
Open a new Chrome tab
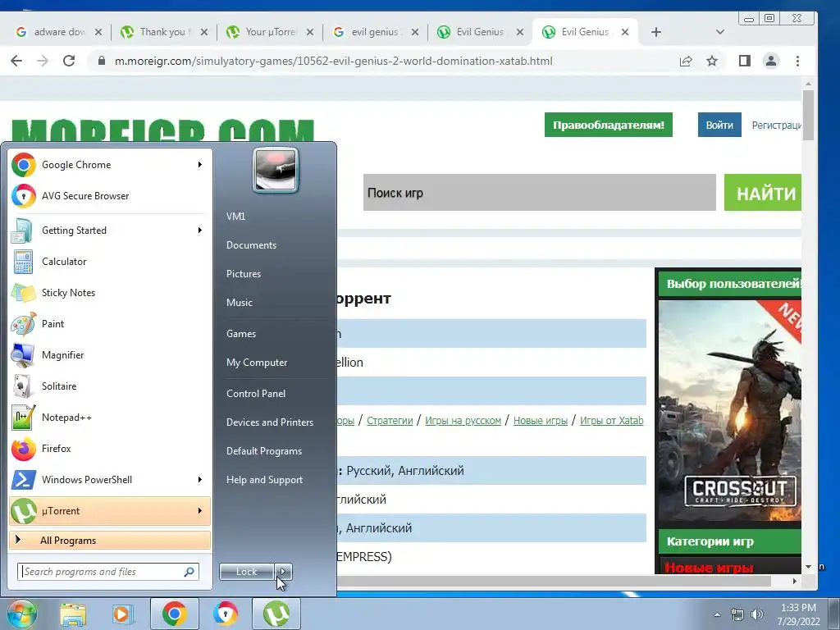[655, 32]
